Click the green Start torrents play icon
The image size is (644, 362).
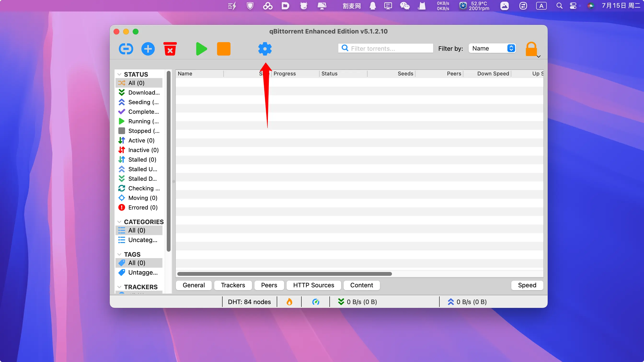[201, 49]
